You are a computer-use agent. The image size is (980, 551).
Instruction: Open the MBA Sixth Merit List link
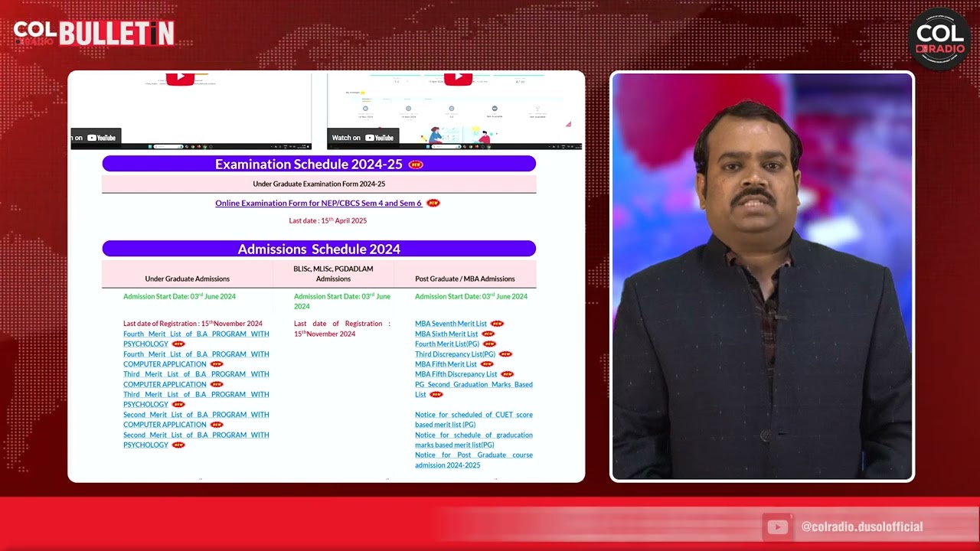pyautogui.click(x=446, y=334)
